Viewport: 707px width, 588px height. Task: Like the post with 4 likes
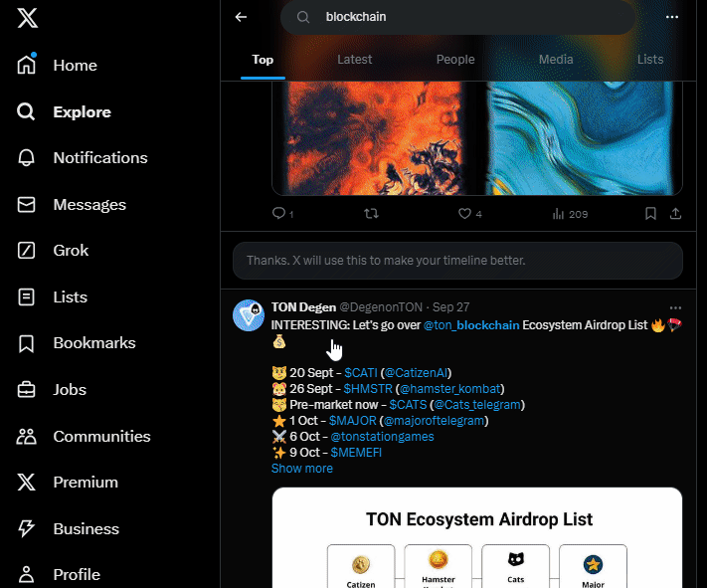(463, 213)
